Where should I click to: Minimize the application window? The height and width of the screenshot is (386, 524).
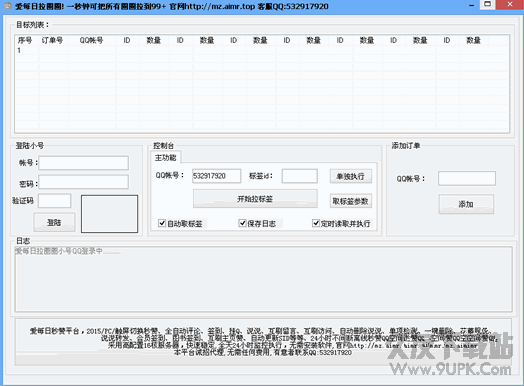pos(472,5)
